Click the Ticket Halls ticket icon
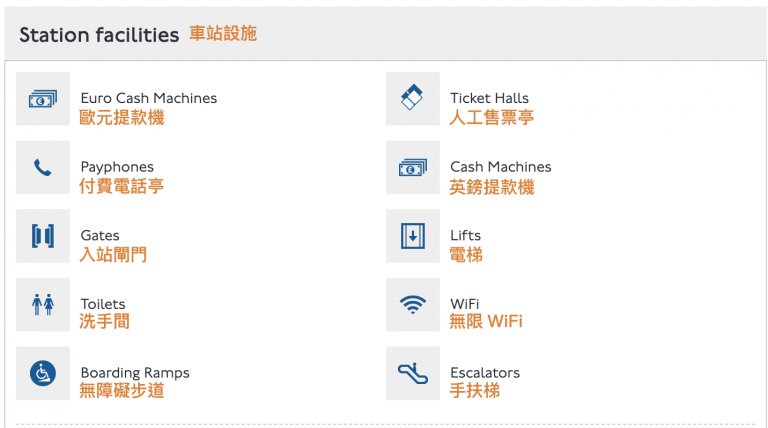The width and height of the screenshot is (768, 428). tap(412, 99)
